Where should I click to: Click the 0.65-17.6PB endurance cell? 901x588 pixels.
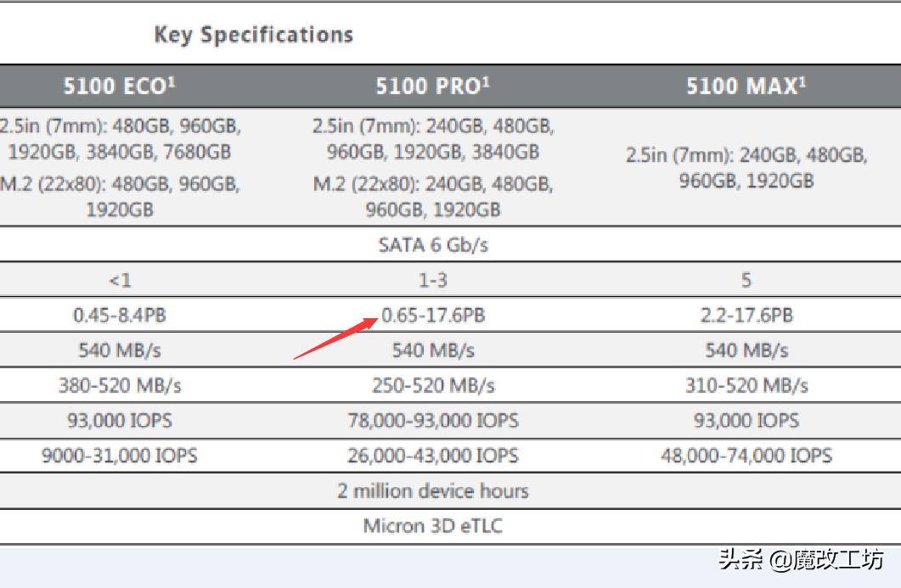tap(434, 316)
